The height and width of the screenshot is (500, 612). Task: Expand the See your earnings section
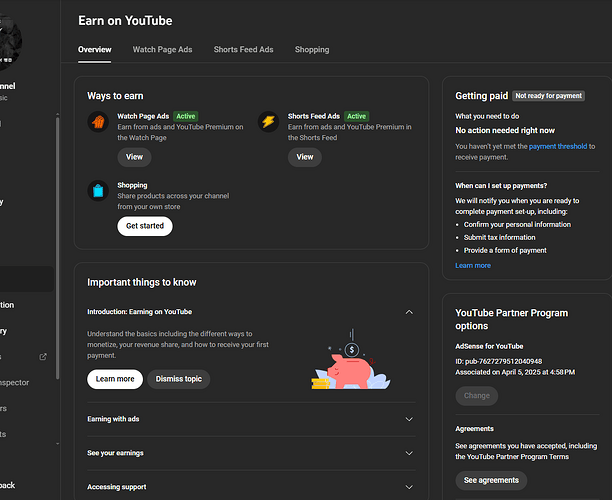tap(409, 453)
